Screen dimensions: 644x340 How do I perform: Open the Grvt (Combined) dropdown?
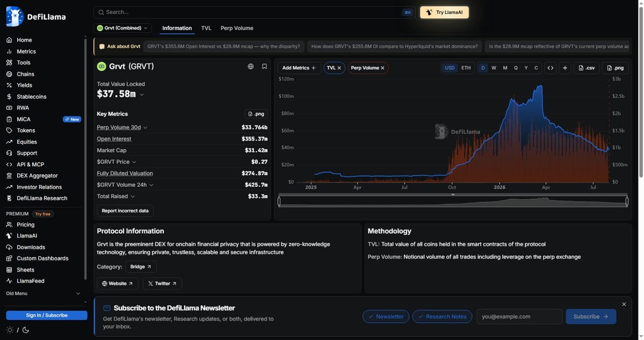coord(122,28)
